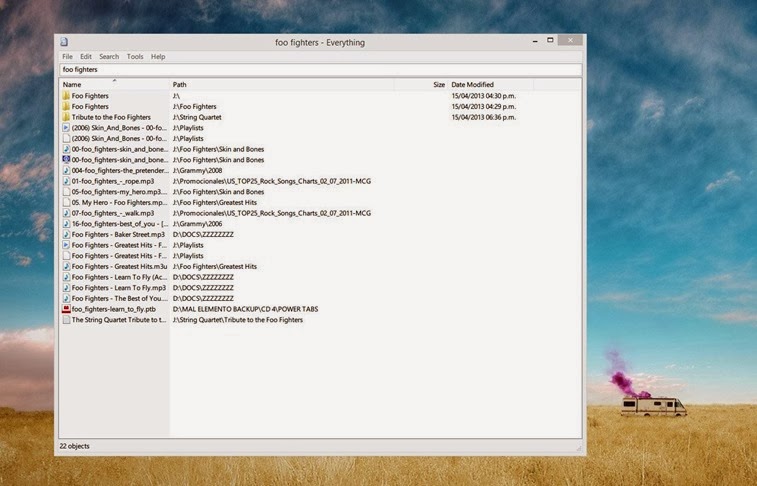
Task: Click the audio icon for Foo Fighters - Learn To Fly.mp3
Action: click(x=66, y=288)
